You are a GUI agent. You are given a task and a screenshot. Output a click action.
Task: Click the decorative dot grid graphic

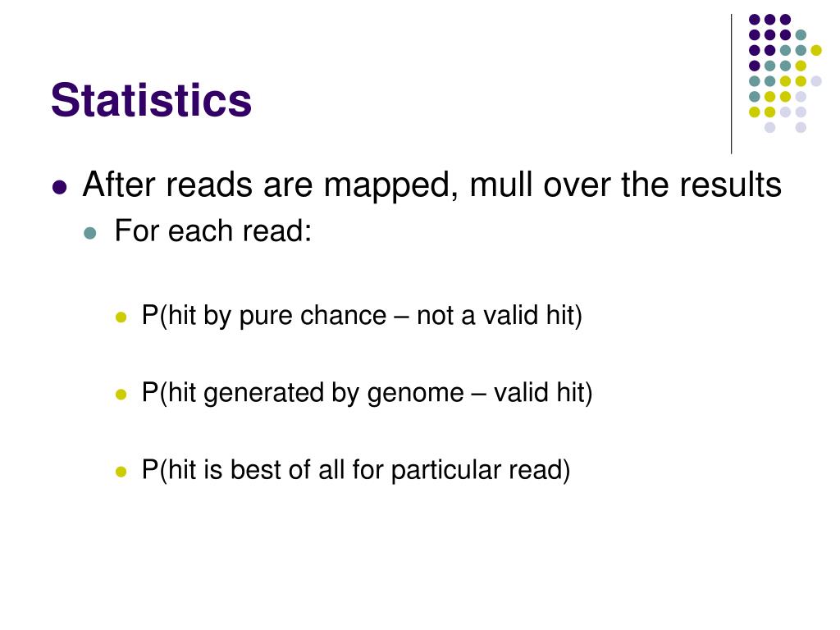pyautogui.click(x=785, y=73)
